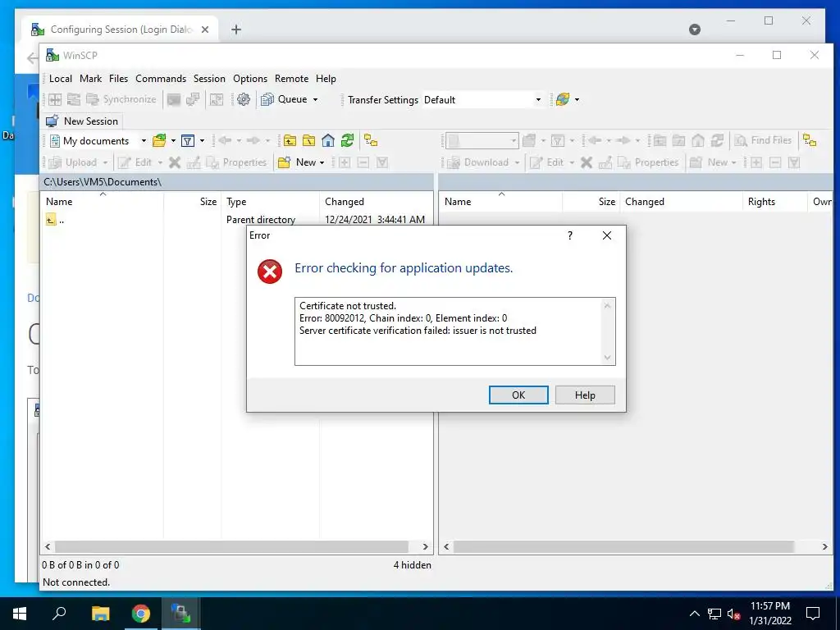Click the Find Files button

[764, 140]
